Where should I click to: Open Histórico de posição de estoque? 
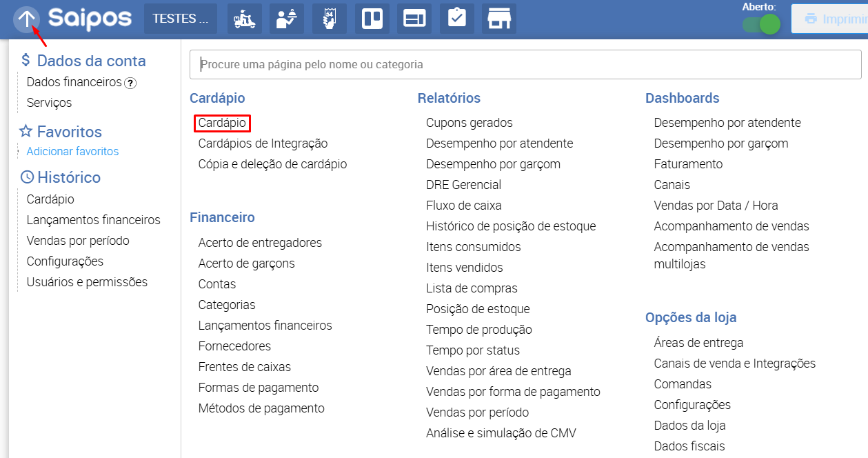pos(511,226)
